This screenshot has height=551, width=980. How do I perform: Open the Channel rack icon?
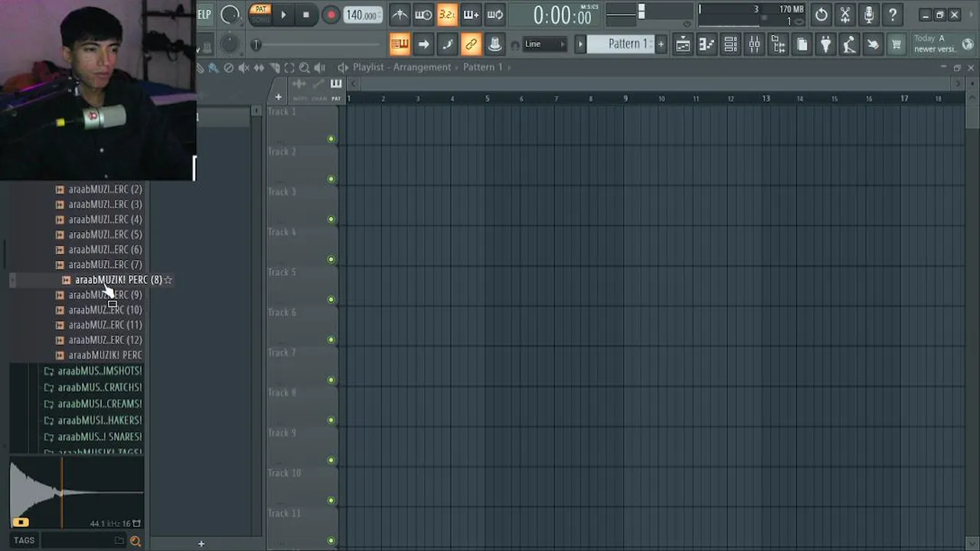tap(730, 44)
